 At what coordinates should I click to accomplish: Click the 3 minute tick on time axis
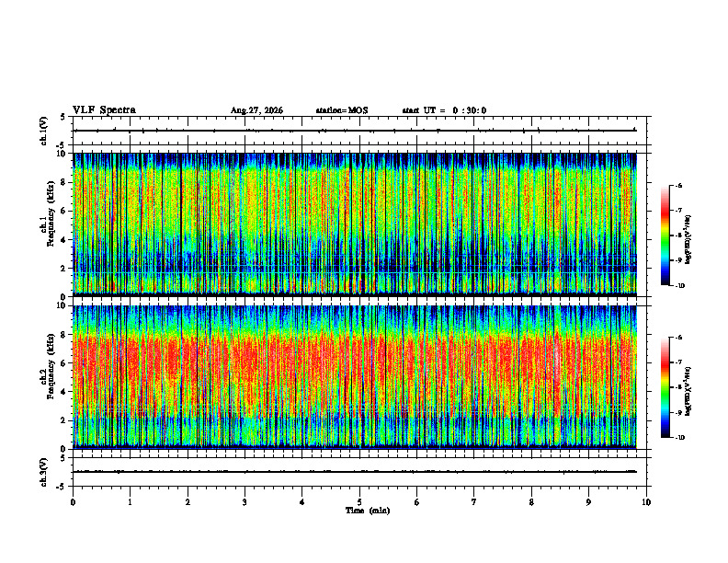coord(245,502)
